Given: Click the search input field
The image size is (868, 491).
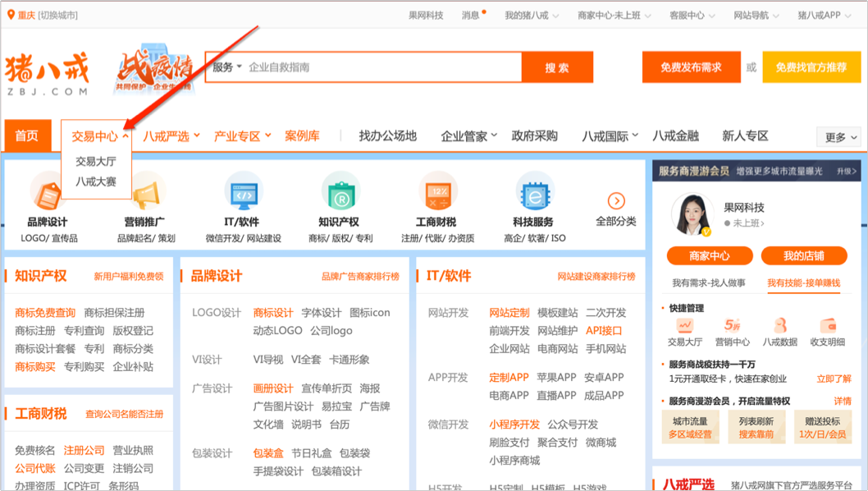Looking at the screenshot, I should 382,67.
